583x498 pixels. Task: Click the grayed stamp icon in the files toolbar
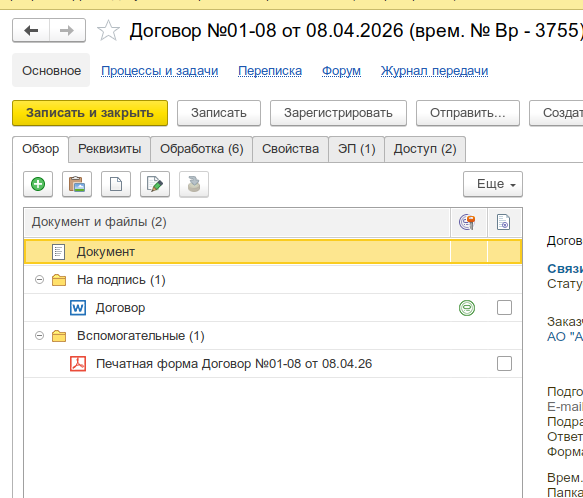click(194, 184)
